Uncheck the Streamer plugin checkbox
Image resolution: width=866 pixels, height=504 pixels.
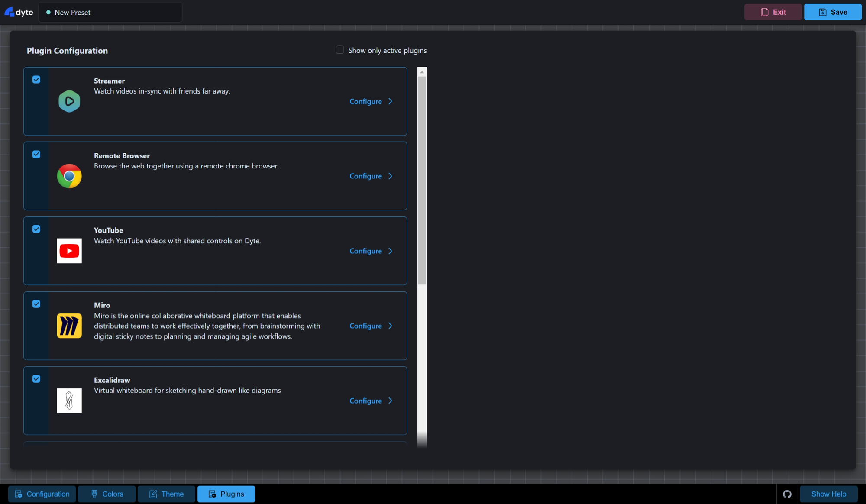pos(36,80)
